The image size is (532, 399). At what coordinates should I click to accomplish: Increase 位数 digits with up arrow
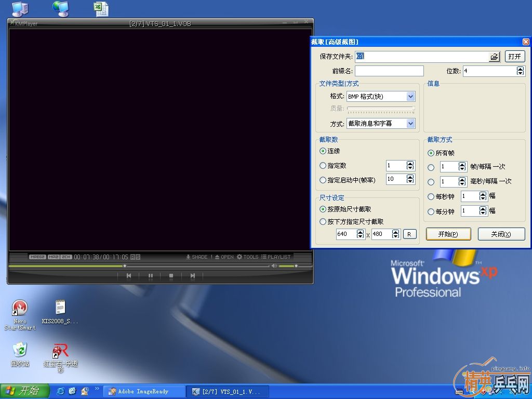(x=520, y=69)
